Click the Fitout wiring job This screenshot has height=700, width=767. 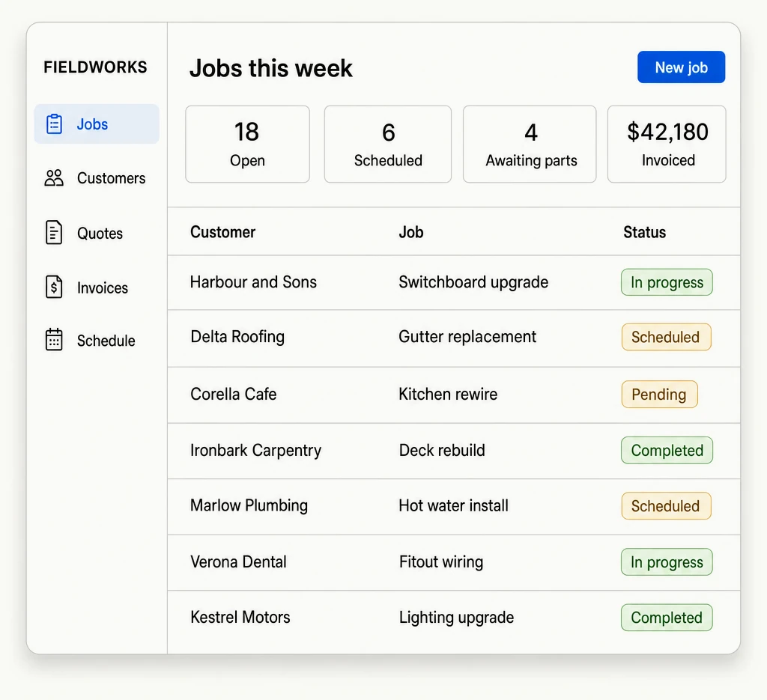441,562
